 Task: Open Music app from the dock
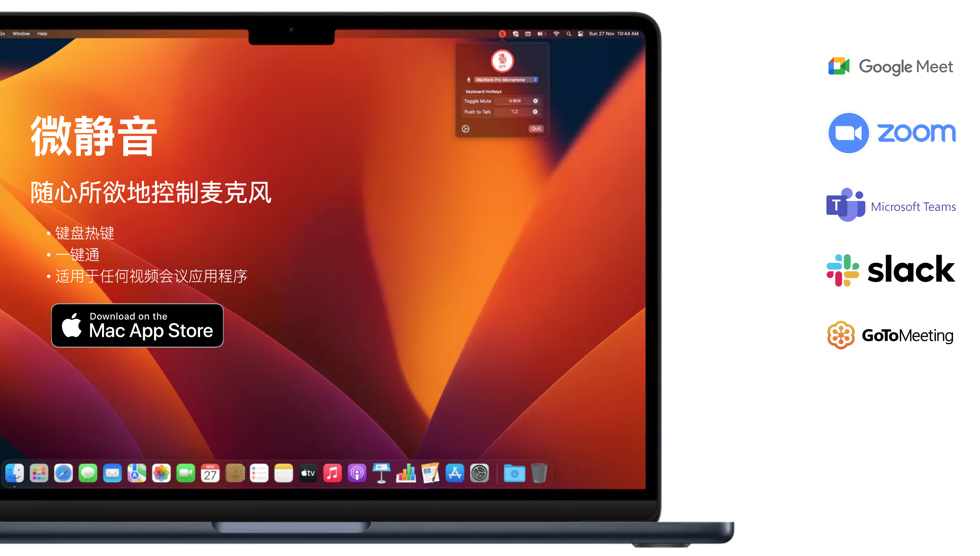click(332, 473)
